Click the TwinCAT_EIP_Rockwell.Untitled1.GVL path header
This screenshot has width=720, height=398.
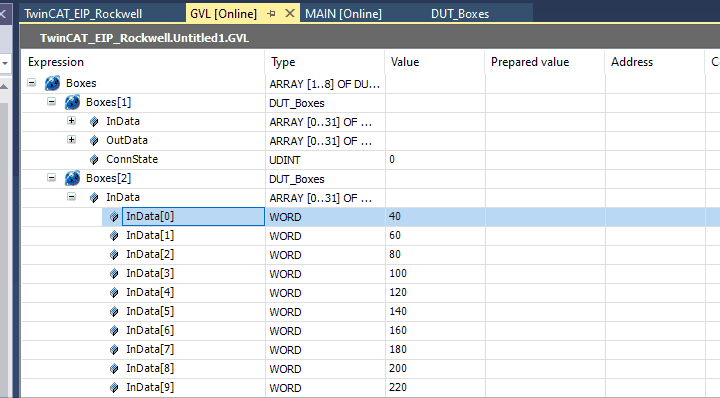click(145, 38)
